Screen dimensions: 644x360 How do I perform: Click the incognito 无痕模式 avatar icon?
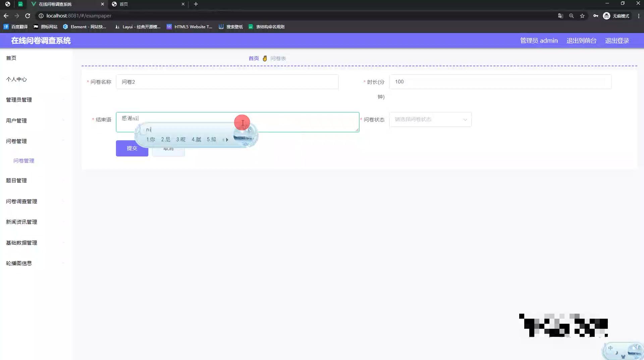tap(606, 16)
